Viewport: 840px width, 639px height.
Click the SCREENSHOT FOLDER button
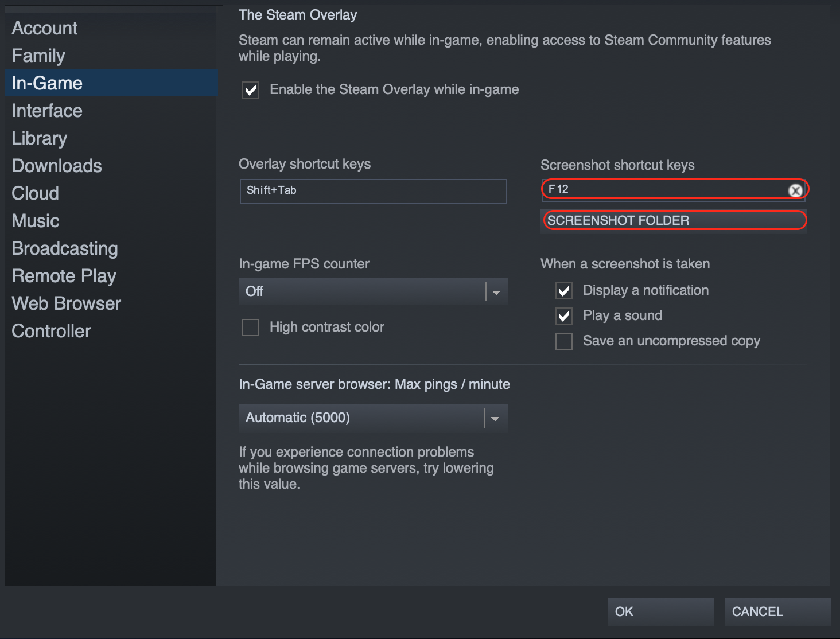point(674,220)
